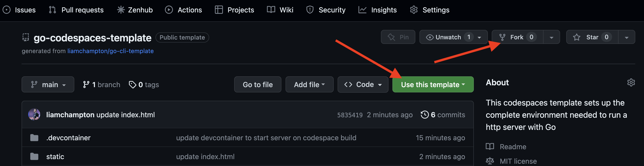Open the Add file dropdown
This screenshot has height=166, width=644.
[309, 85]
